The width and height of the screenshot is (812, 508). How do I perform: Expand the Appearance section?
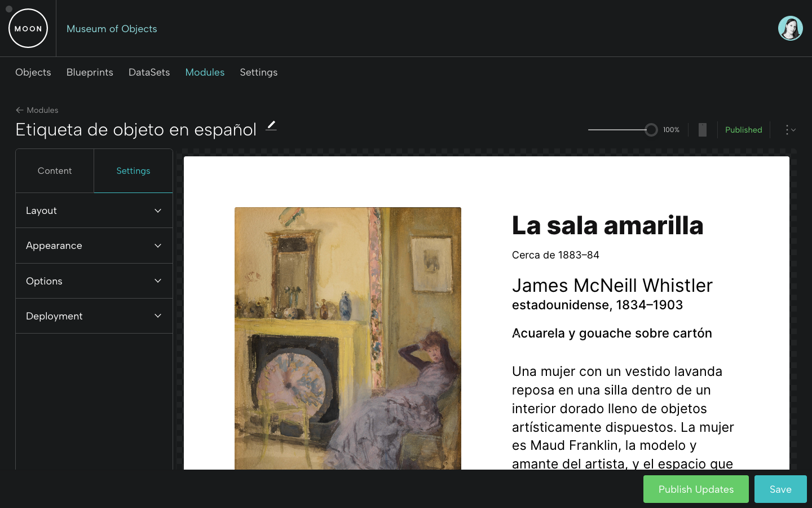pos(94,246)
